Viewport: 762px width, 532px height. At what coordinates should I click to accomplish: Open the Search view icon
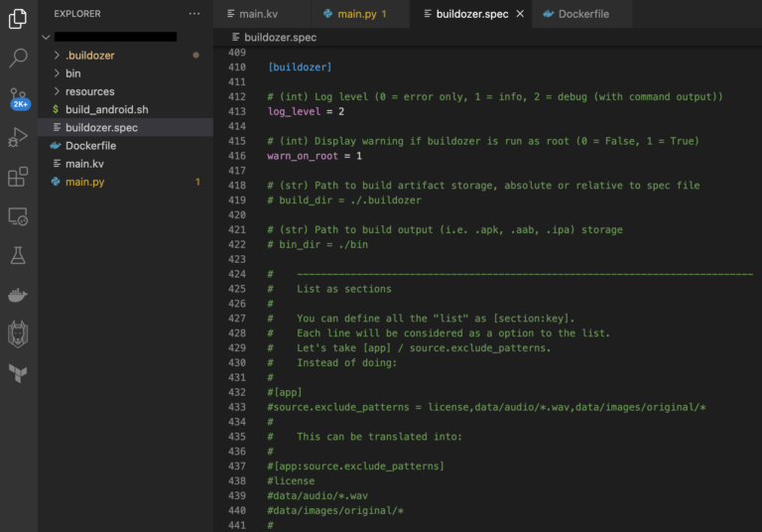click(x=18, y=58)
